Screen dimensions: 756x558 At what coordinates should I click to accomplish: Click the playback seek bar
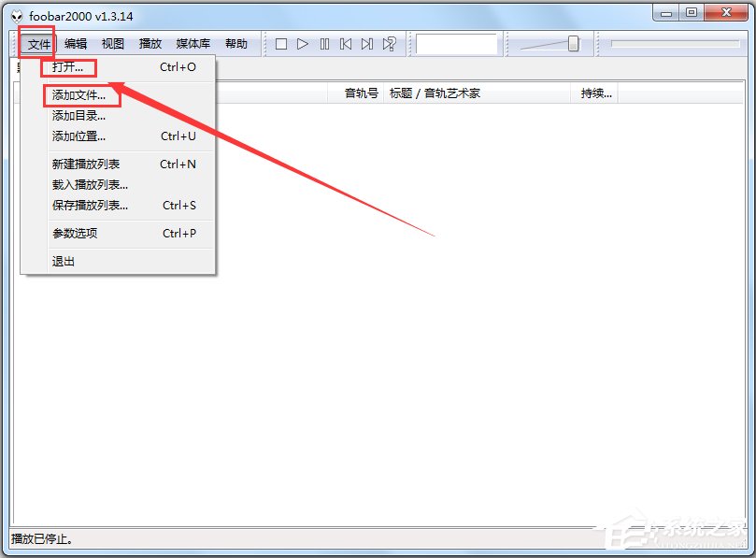(675, 44)
